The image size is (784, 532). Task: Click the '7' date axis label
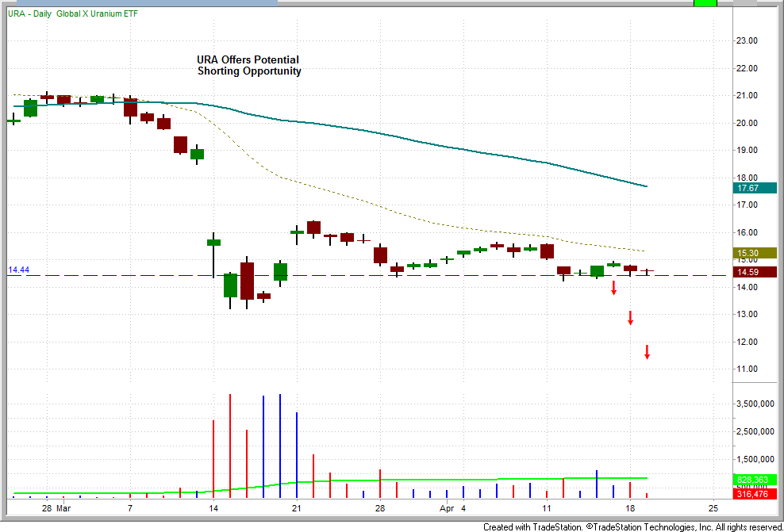(x=130, y=508)
